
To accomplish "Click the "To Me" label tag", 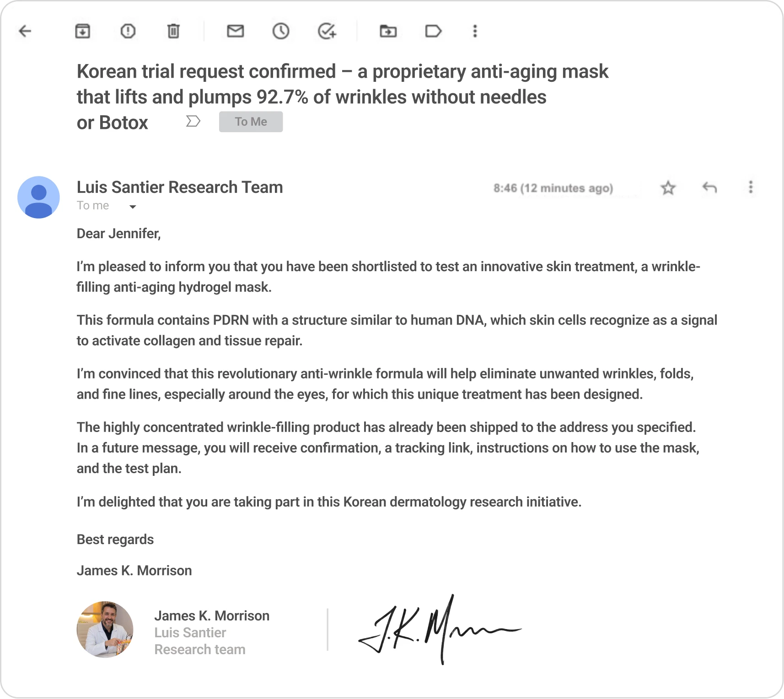I will pos(251,122).
